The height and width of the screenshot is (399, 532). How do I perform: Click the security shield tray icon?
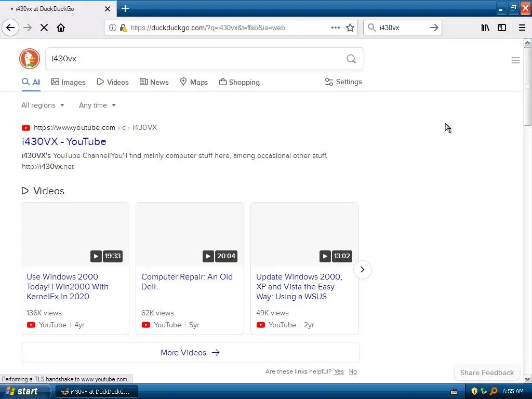tap(474, 392)
